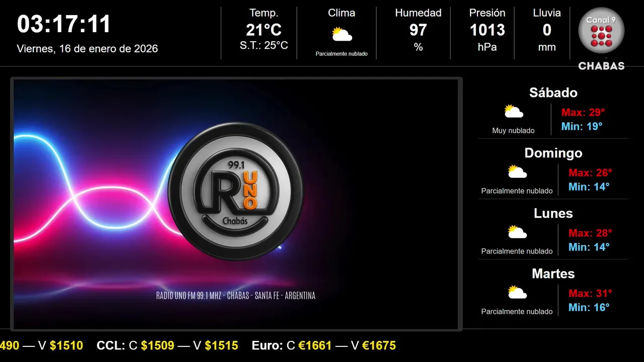The height and width of the screenshot is (362, 644).
Task: Click Martes's Parcialmente nublado caption
Action: tap(517, 312)
